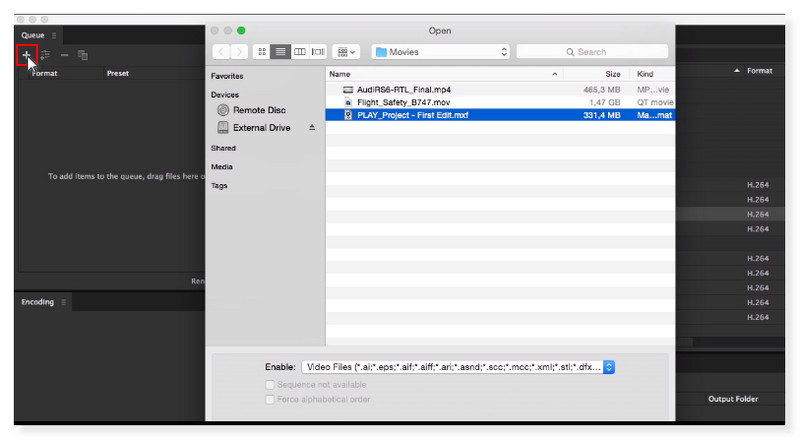
Task: Open the Enable Video Files dropdown
Action: 458,367
